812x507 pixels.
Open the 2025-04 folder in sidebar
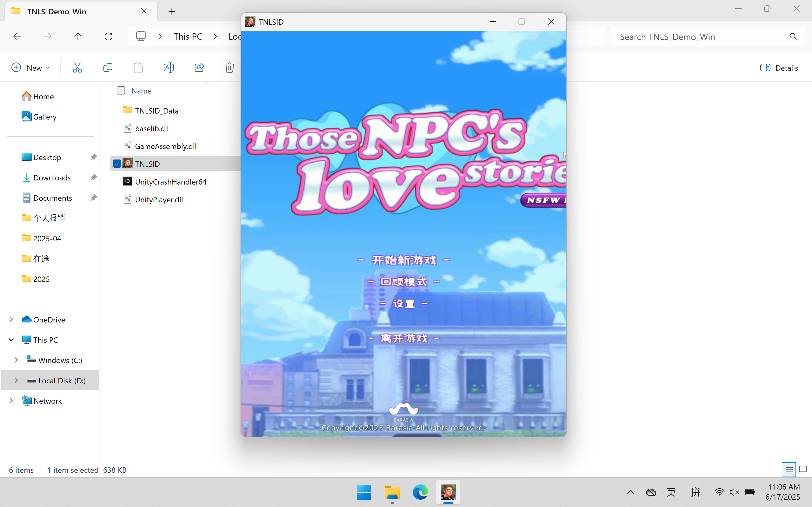pos(42,238)
